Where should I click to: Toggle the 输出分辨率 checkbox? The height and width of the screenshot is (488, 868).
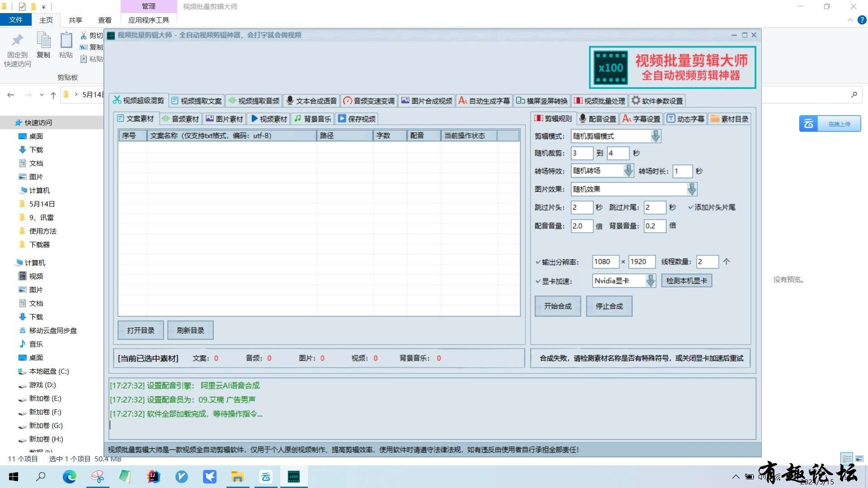point(557,262)
